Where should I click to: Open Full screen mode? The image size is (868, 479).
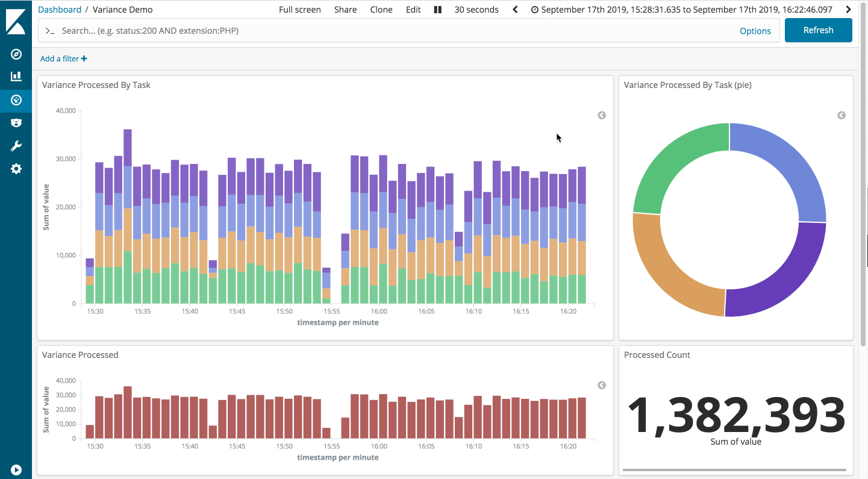[300, 10]
